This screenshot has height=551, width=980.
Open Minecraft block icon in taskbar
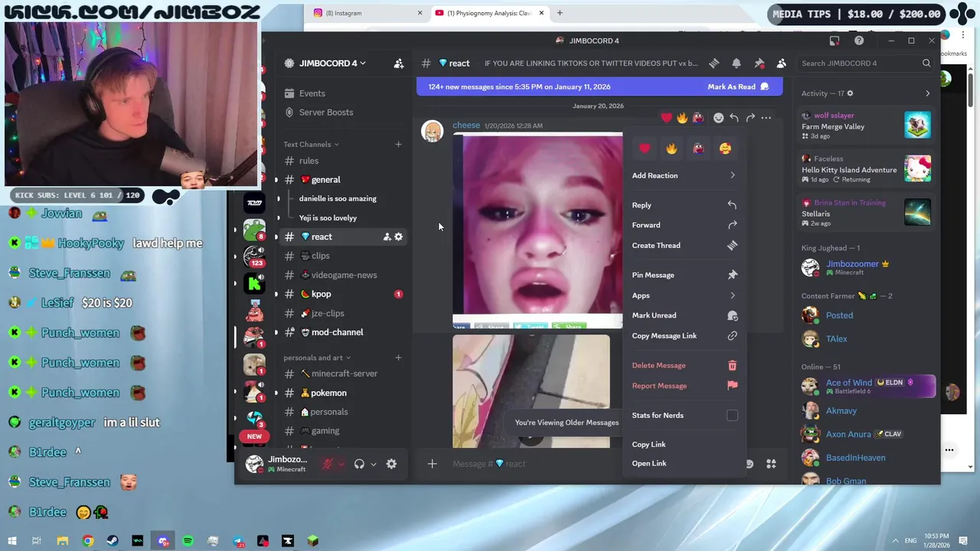point(312,541)
